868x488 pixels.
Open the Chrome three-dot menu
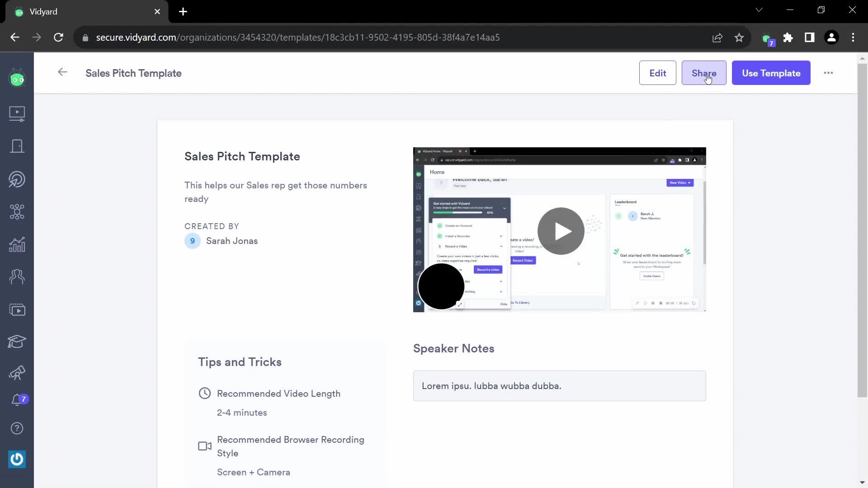[853, 38]
